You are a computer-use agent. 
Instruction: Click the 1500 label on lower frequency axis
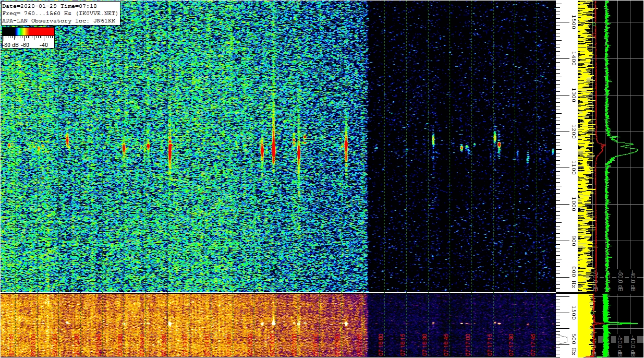click(x=574, y=312)
